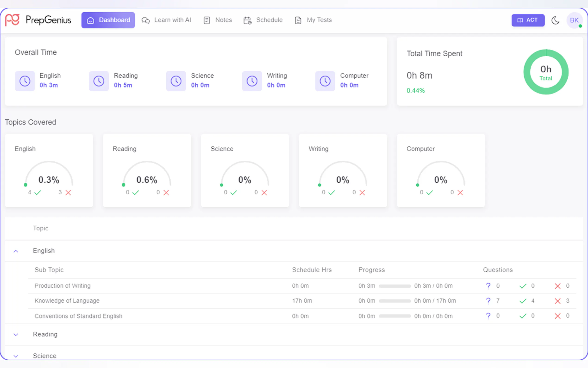
Task: Click the Science clock icon in Overall Time
Action: [x=176, y=81]
